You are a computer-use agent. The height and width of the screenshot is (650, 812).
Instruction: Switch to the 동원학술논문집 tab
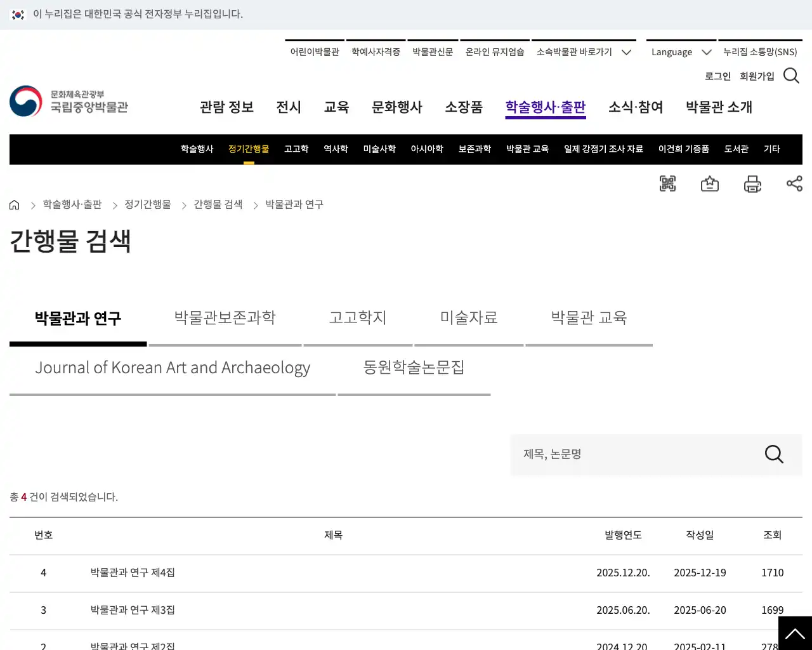click(x=414, y=368)
